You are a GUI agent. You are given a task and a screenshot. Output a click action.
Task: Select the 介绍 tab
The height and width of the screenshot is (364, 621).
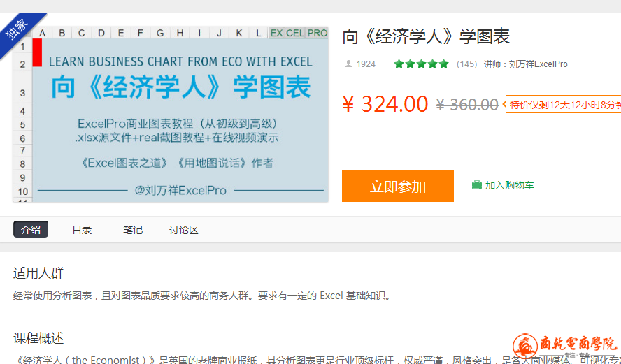click(31, 229)
